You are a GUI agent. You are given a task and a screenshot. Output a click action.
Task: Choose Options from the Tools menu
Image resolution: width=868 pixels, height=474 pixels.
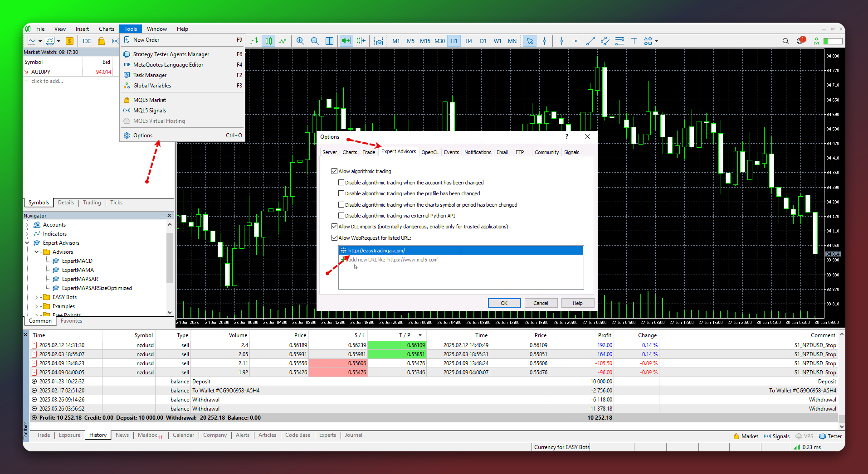182,135
